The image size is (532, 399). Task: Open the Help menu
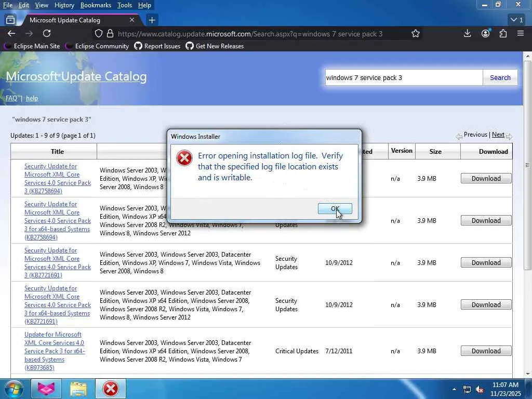pos(144,5)
